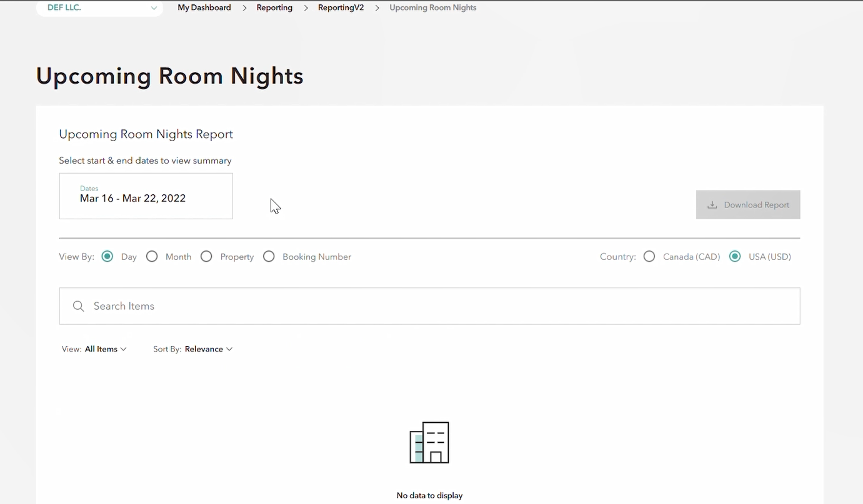Select USA (USD) as country
Viewport: 863px width, 504px height.
tap(735, 257)
